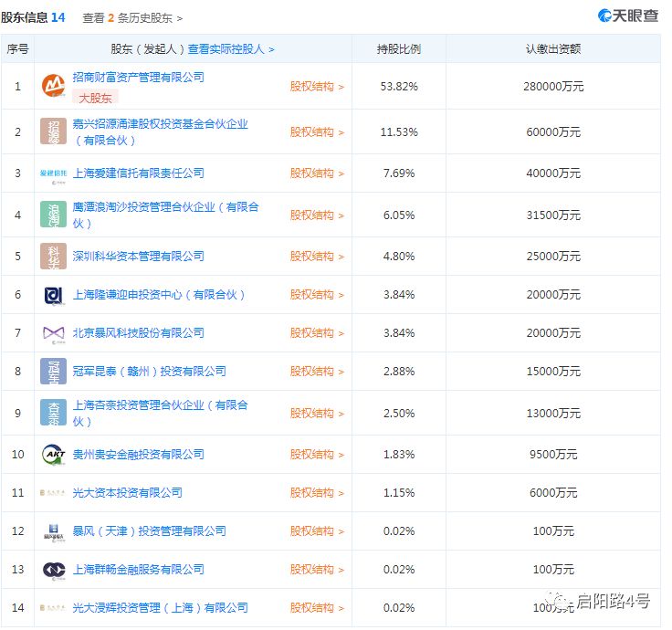Click the 持股比例 column header
This screenshot has height=630, width=672.
pyautogui.click(x=399, y=49)
